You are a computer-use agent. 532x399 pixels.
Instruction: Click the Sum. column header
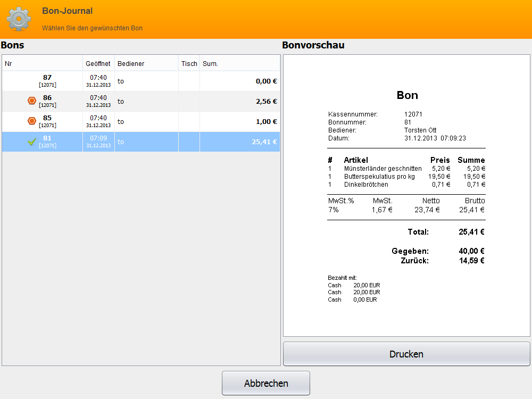(240, 63)
